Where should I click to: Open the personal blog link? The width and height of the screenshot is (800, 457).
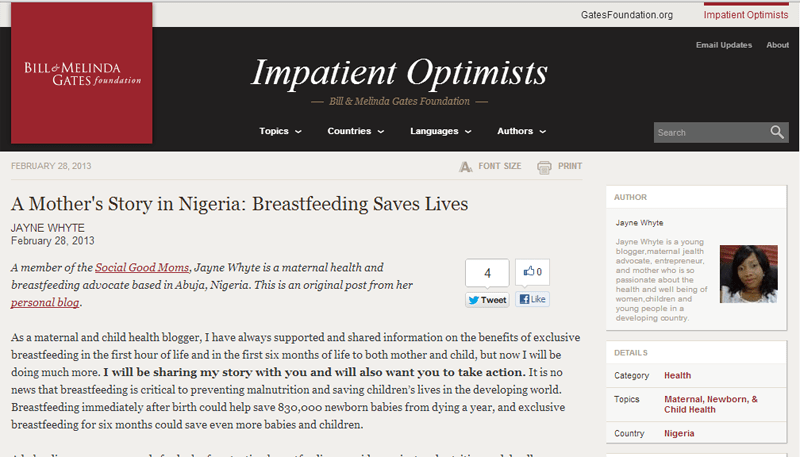(x=44, y=302)
